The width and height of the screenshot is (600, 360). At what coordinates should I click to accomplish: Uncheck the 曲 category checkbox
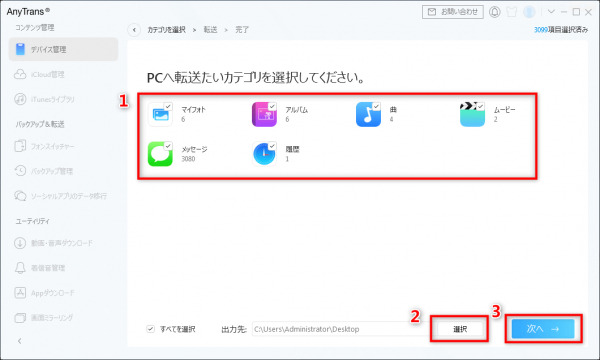[376, 106]
